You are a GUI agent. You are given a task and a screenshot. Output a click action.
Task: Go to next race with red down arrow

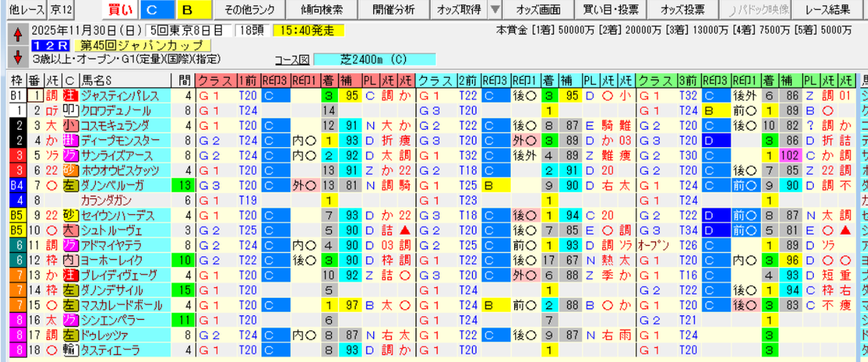pyautogui.click(x=17, y=56)
